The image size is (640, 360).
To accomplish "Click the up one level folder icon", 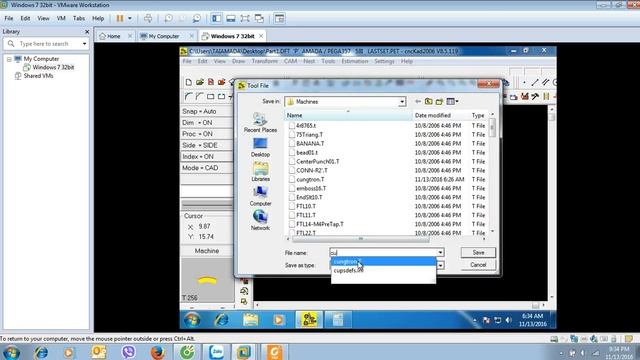I will (428, 102).
